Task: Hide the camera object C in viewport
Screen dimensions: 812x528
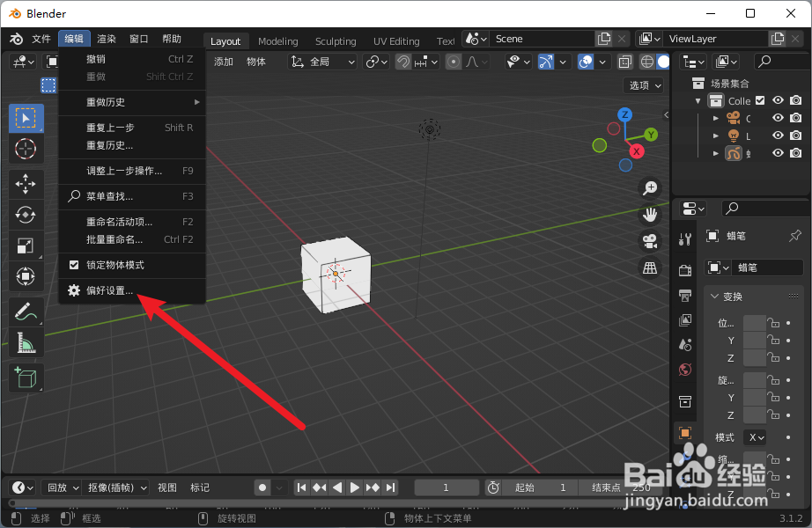Action: pos(778,118)
